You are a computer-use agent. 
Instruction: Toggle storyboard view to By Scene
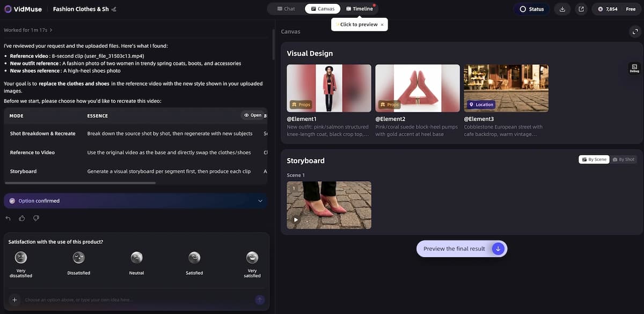pos(594,160)
